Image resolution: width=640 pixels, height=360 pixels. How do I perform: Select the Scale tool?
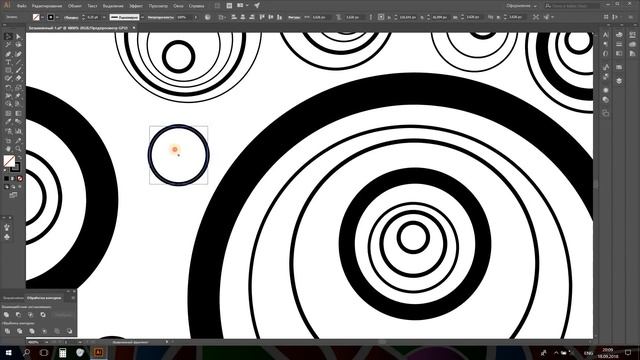coord(18,87)
